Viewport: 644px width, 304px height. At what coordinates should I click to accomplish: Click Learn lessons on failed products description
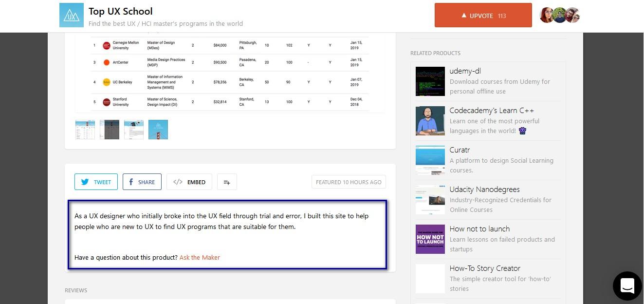click(x=502, y=244)
